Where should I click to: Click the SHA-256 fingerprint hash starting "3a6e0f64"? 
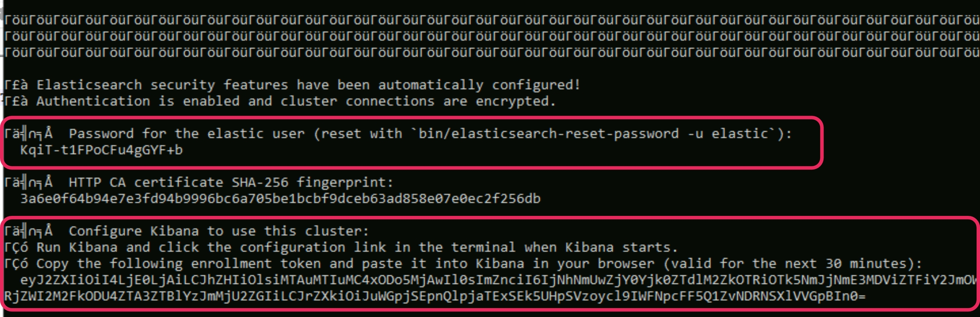click(280, 199)
